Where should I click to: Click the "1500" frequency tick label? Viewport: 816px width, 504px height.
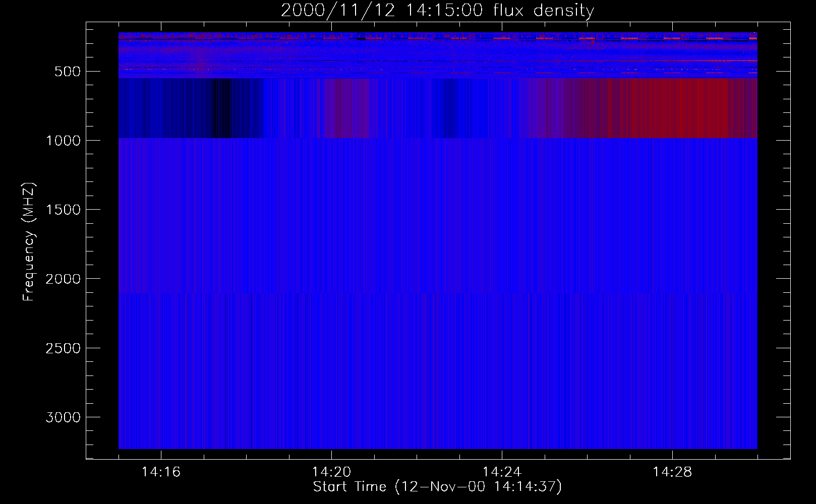(x=63, y=210)
